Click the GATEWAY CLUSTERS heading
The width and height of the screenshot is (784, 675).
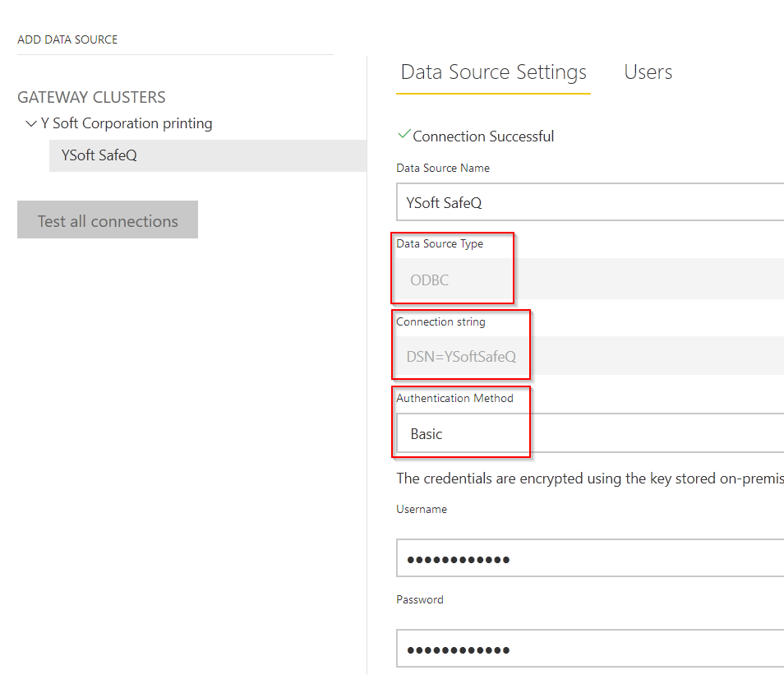coord(91,97)
